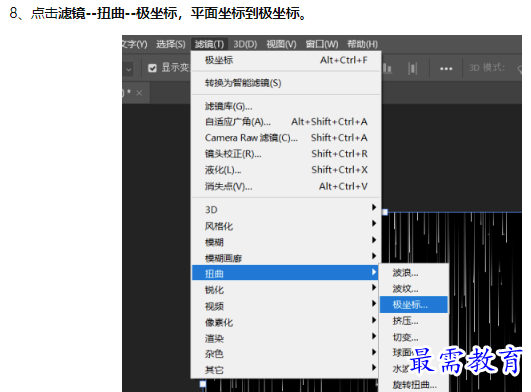This screenshot has width=531, height=392.
Task: Select 旋转扭曲... distort filter
Action: (x=414, y=385)
